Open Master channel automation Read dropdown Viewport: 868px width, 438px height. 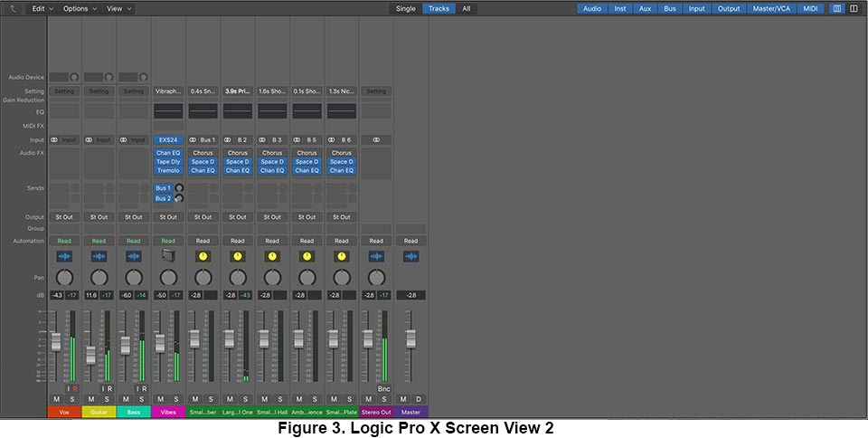point(410,241)
